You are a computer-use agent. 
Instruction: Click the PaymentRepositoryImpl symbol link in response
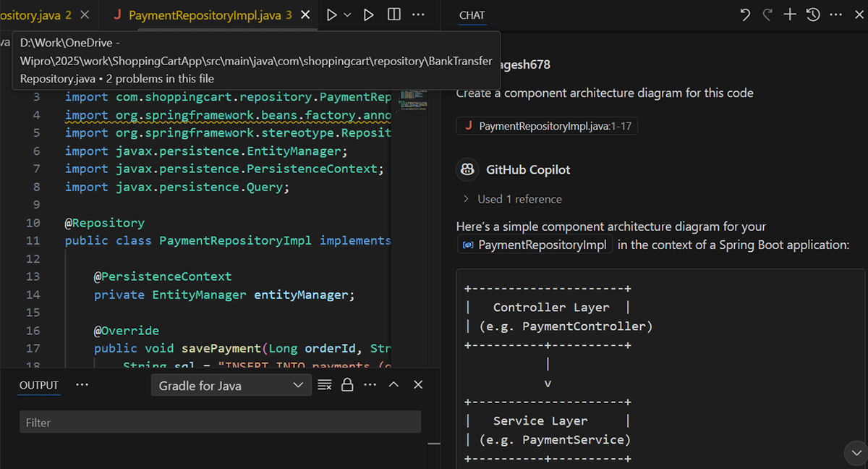click(x=535, y=245)
